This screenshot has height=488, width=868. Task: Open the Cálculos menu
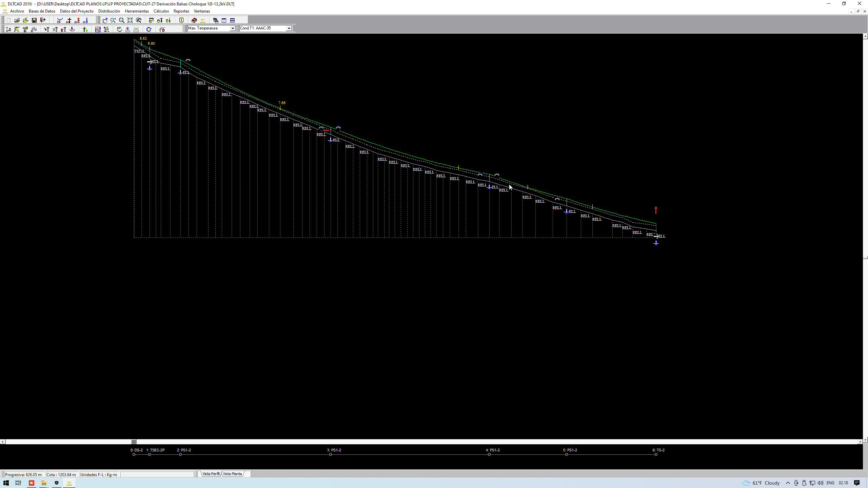(161, 11)
